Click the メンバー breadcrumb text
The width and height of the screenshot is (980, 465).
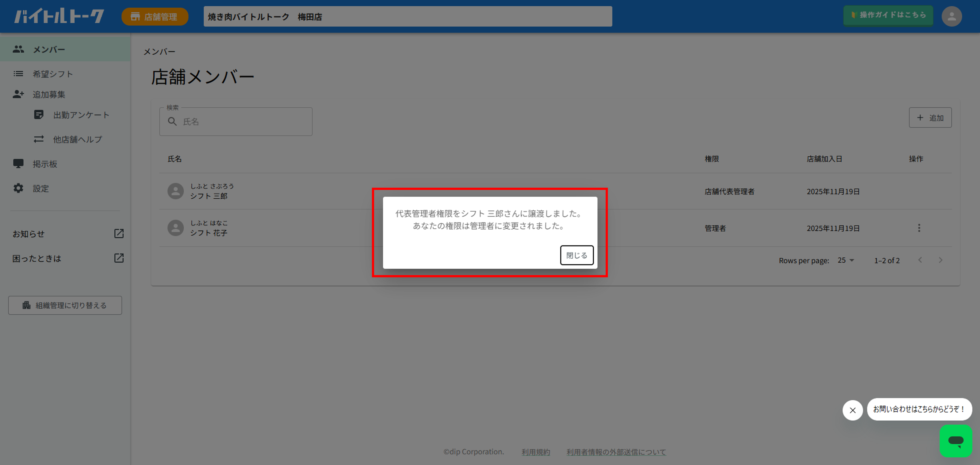[x=159, y=51]
